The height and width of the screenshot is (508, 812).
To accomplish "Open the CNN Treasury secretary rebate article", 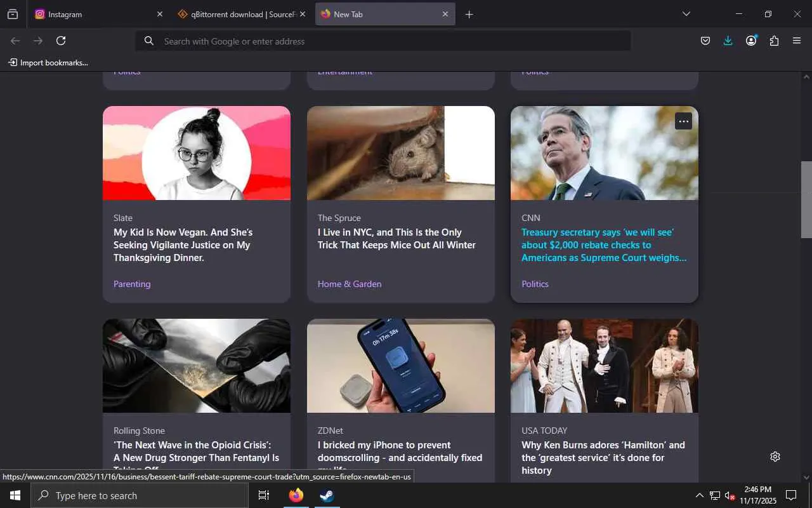I will pyautogui.click(x=604, y=245).
